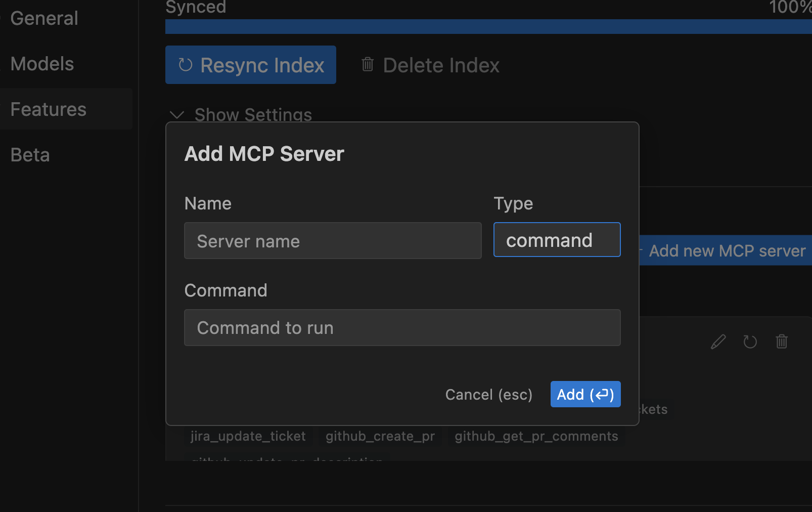Switch to the Features settings section
Screen dimensions: 812x512
tap(48, 109)
